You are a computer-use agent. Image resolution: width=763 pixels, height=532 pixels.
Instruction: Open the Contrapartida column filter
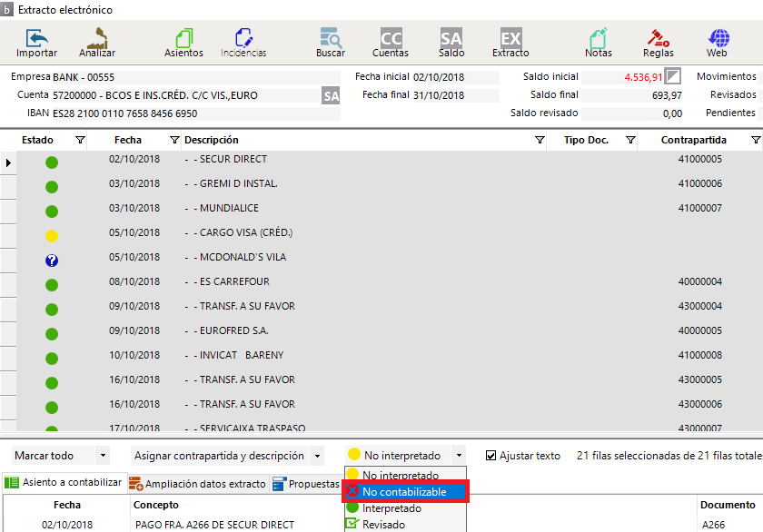[x=756, y=140]
